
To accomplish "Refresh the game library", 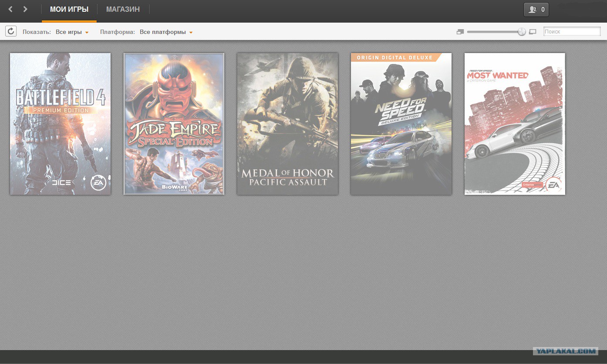I will pyautogui.click(x=11, y=31).
